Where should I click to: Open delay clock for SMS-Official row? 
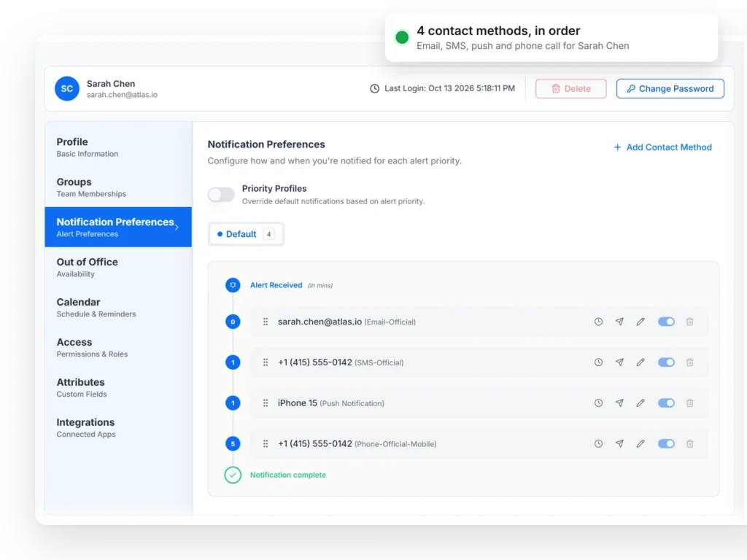coord(598,362)
